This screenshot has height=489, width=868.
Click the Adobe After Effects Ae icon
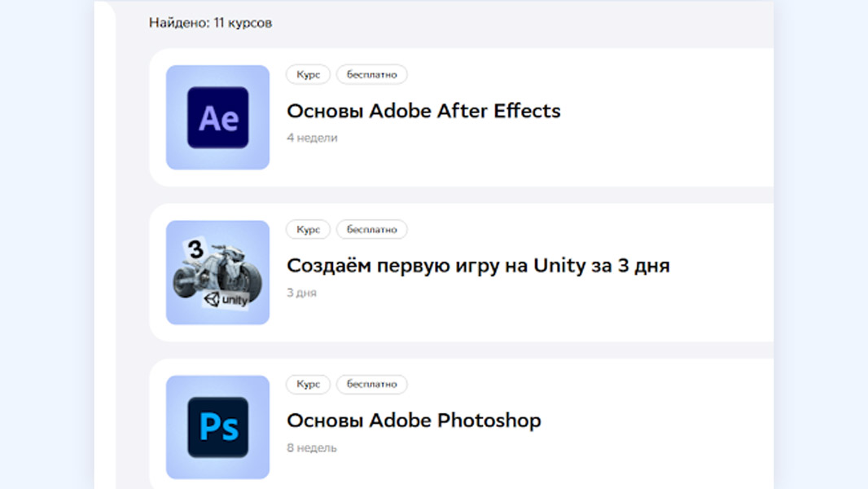click(x=217, y=117)
